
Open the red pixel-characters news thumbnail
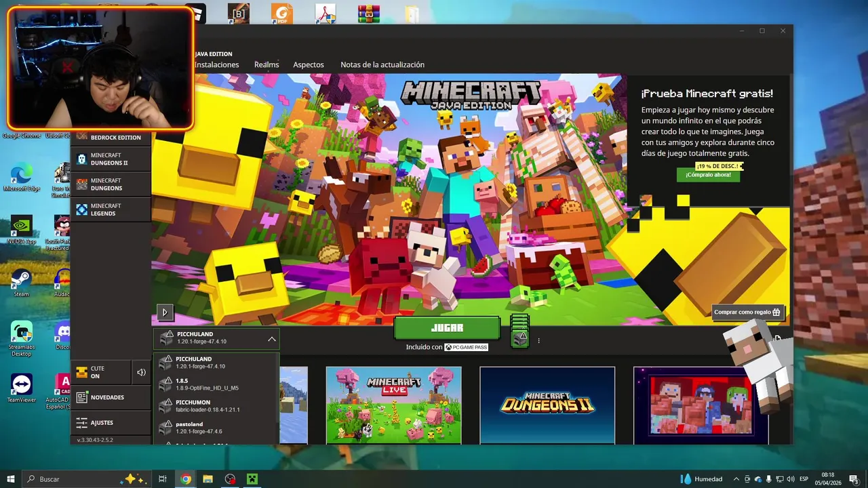pyautogui.click(x=701, y=405)
